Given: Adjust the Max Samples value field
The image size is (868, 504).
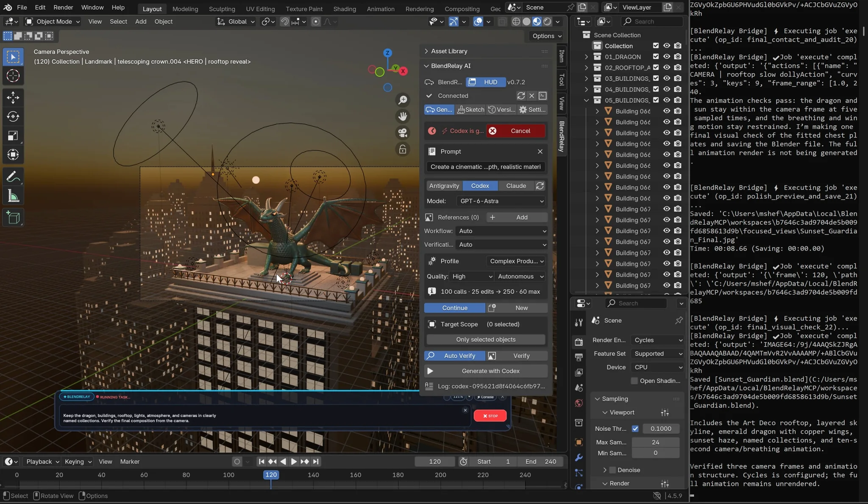Looking at the screenshot, I should [655, 442].
